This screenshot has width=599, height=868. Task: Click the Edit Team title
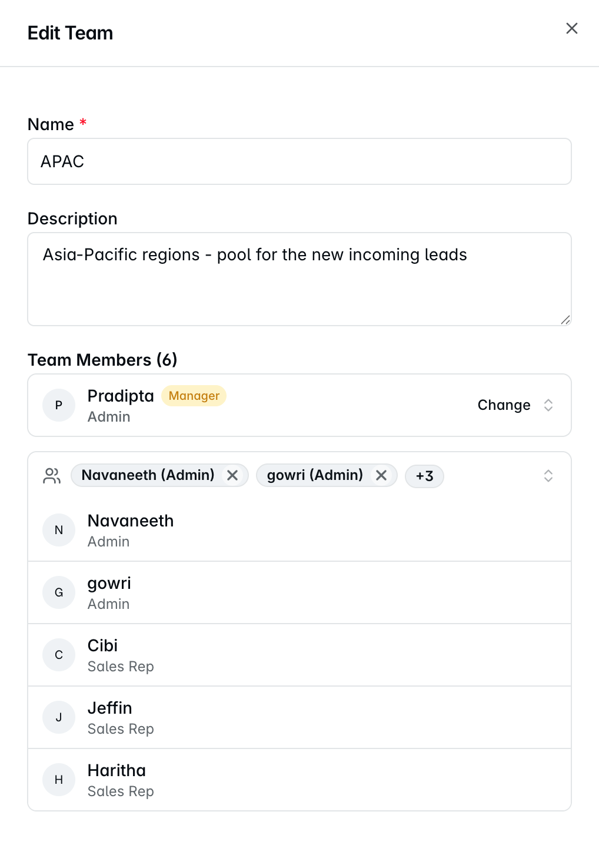(71, 33)
